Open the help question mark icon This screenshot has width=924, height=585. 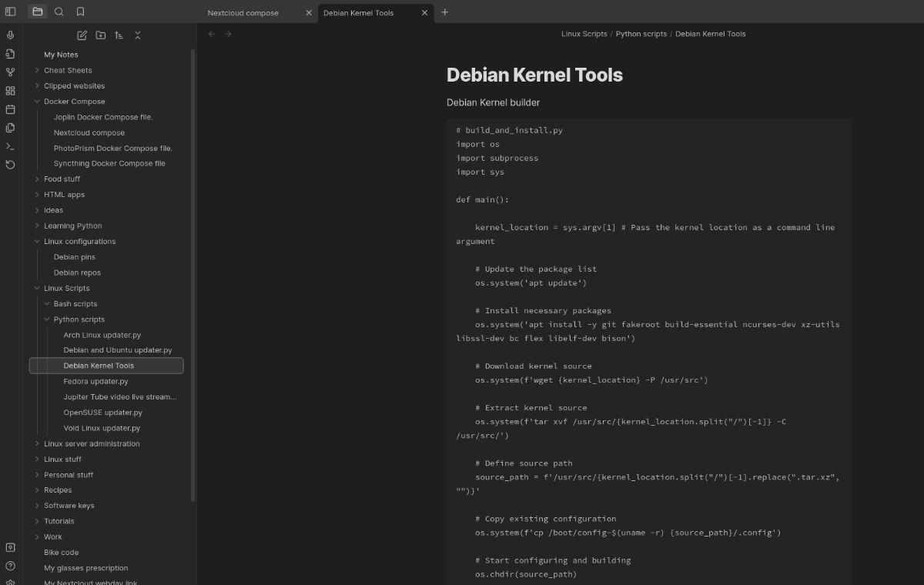[10, 564]
